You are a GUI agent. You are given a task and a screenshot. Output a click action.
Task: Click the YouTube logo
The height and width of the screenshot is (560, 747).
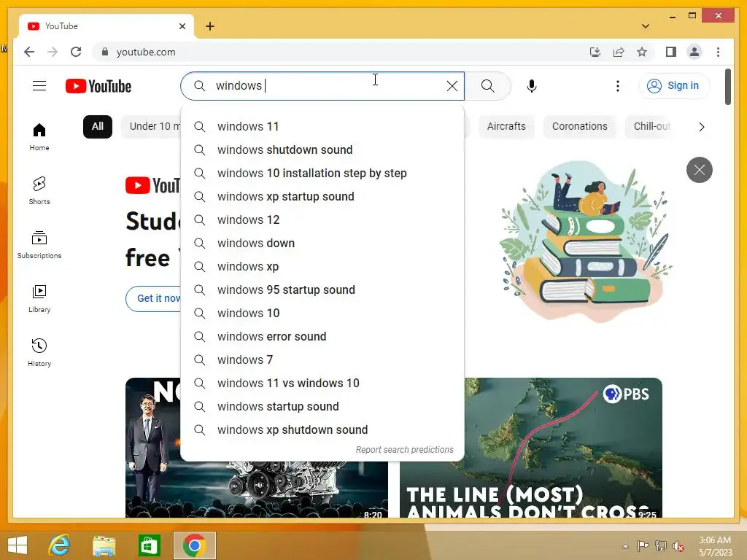coord(98,86)
